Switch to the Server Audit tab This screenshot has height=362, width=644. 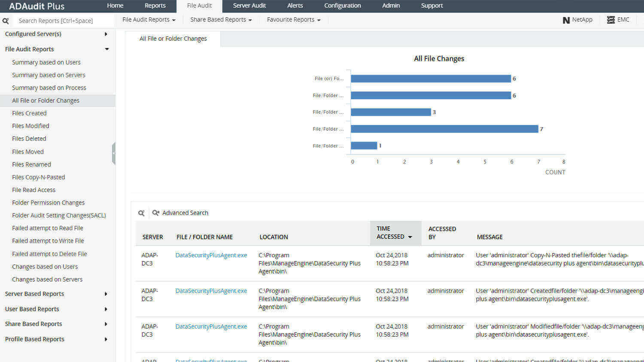point(249,6)
